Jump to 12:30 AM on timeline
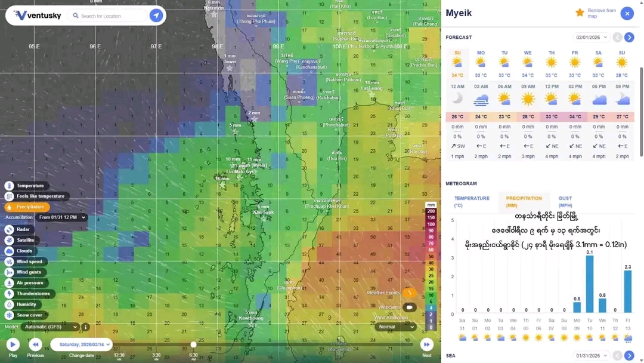 119,356
